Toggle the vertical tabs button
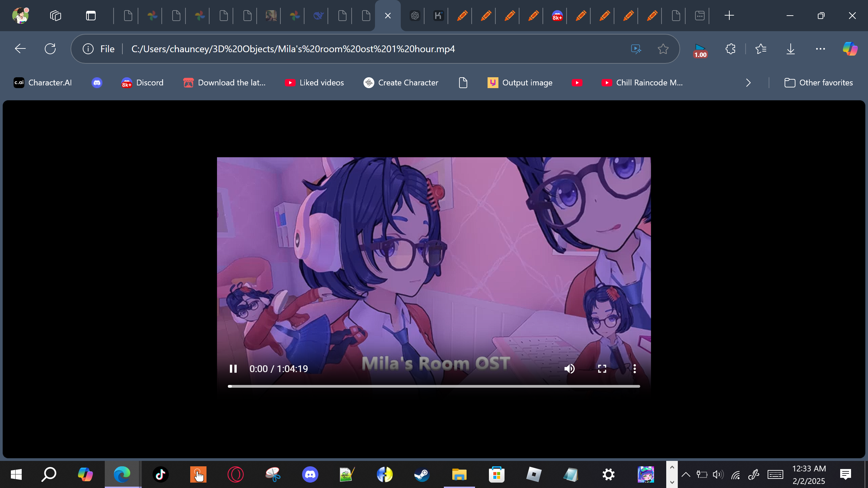 pyautogui.click(x=91, y=16)
